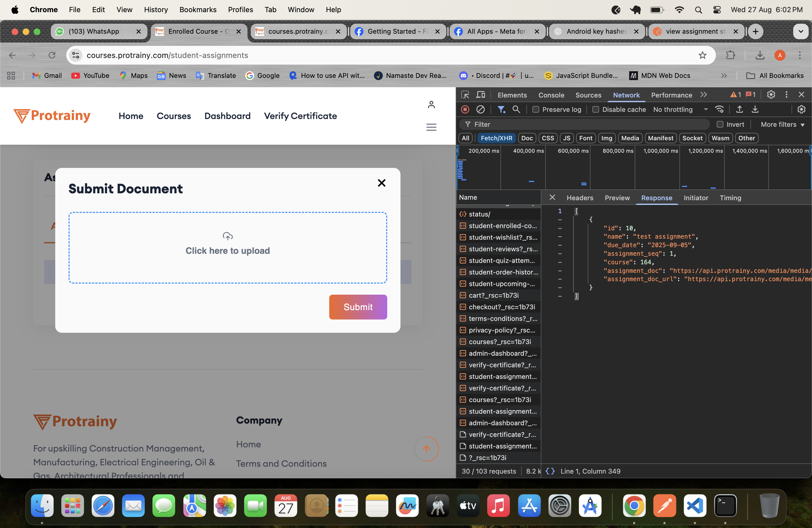Enable the Preserve log checkbox
Image resolution: width=812 pixels, height=528 pixels.
click(536, 109)
